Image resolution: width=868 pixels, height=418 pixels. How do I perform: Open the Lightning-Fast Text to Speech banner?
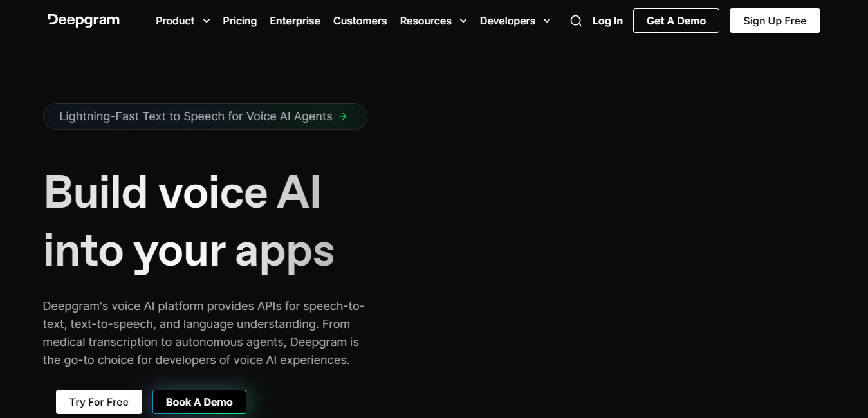coord(205,116)
